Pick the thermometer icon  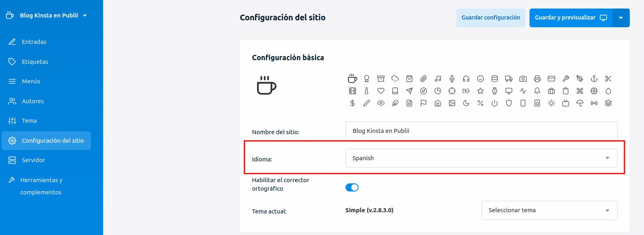367,91
